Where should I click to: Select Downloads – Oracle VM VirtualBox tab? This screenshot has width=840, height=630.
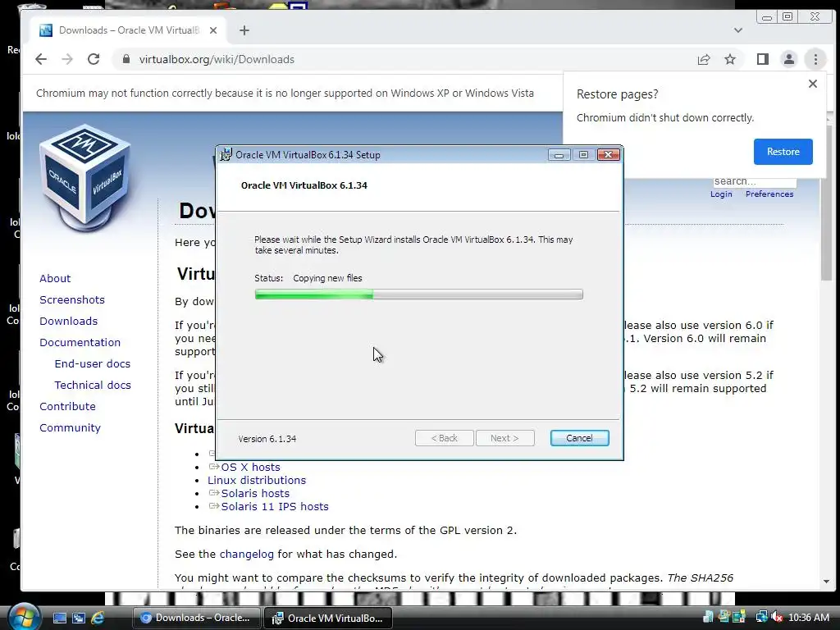pos(129,30)
